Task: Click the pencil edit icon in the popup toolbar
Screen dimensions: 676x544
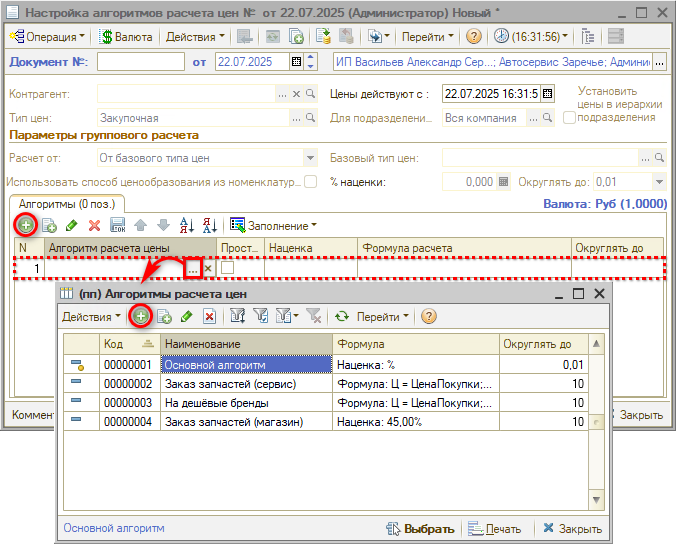Action: tap(186, 316)
